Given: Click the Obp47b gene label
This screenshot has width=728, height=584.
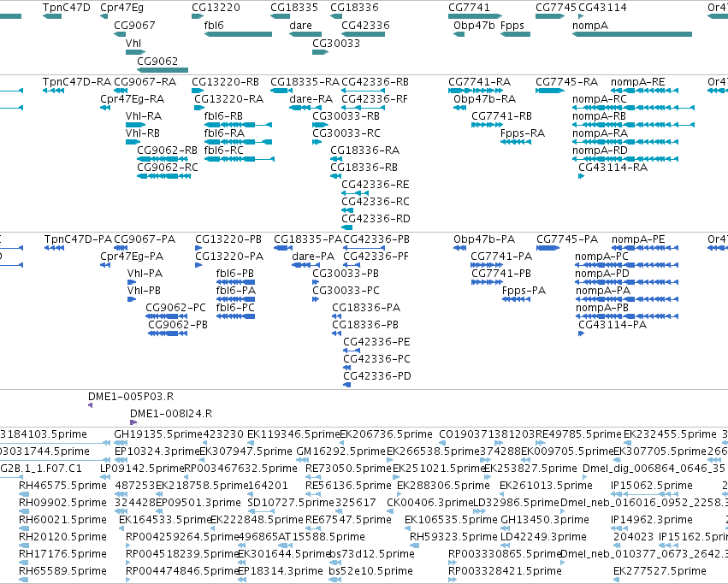Looking at the screenshot, I should pos(474,26).
